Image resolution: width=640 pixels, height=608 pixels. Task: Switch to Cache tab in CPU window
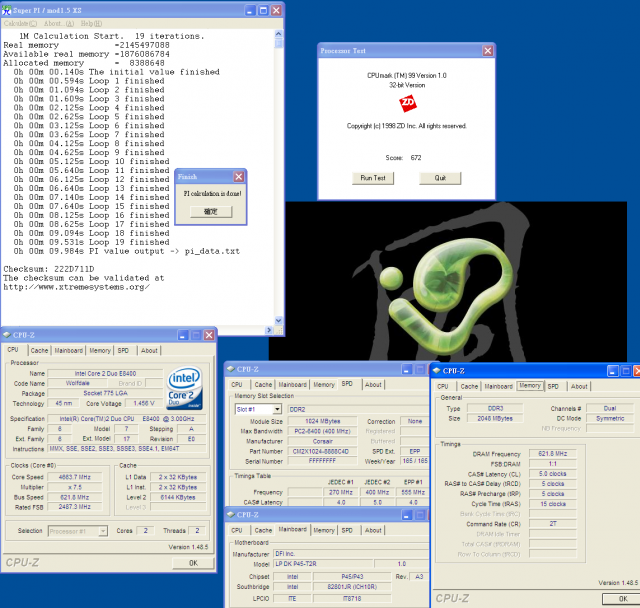tap(39, 351)
